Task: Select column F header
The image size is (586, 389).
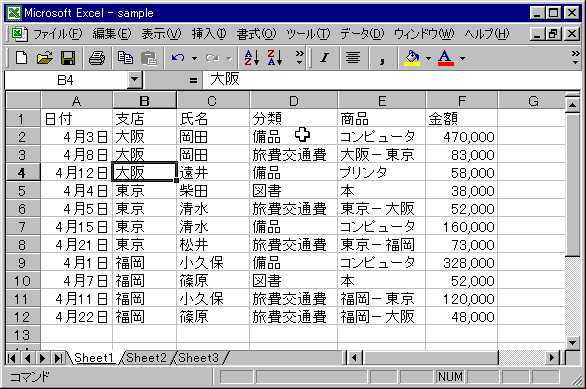Action: tap(462, 101)
